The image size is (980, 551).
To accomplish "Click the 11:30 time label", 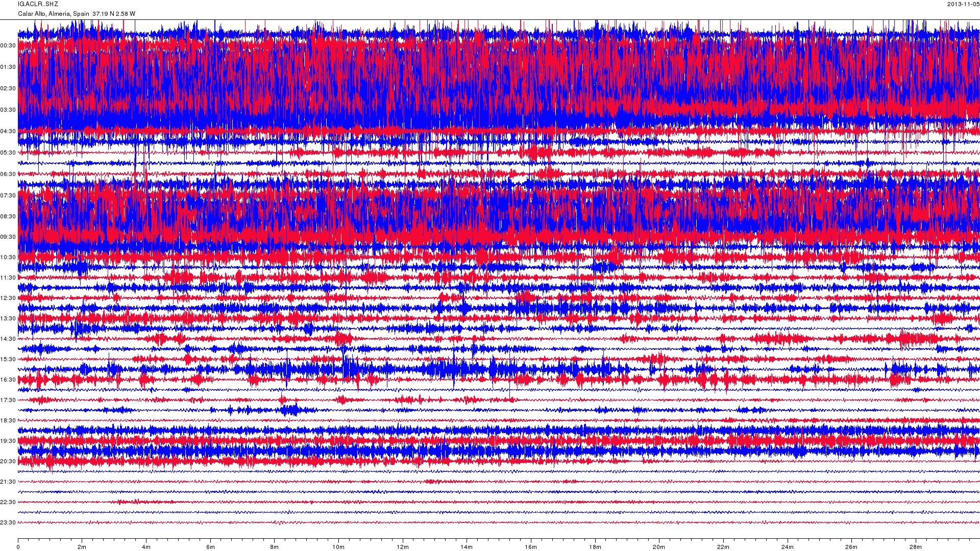I will (x=8, y=278).
